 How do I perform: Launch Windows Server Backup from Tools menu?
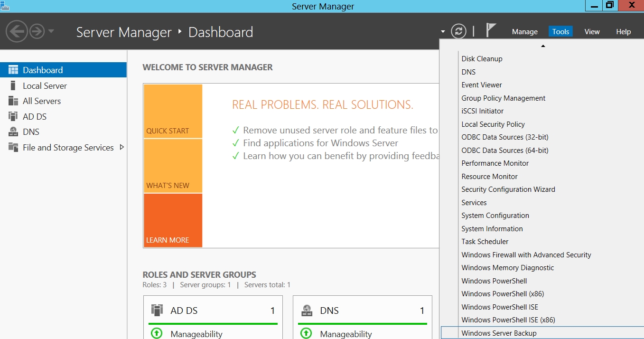click(499, 333)
